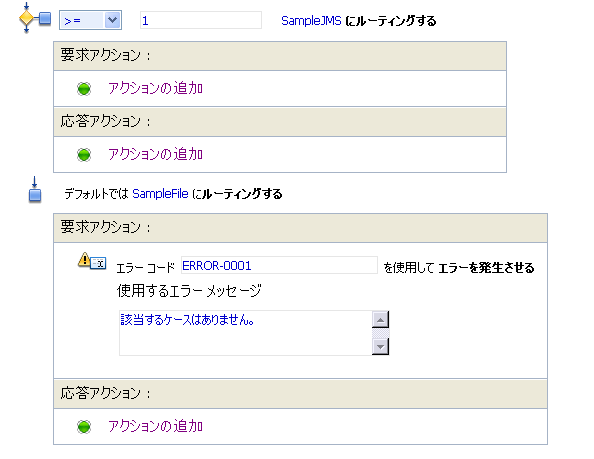Click green icon in SampleJMS request actions
Viewport: 594px width, 459px height.
(x=84, y=89)
